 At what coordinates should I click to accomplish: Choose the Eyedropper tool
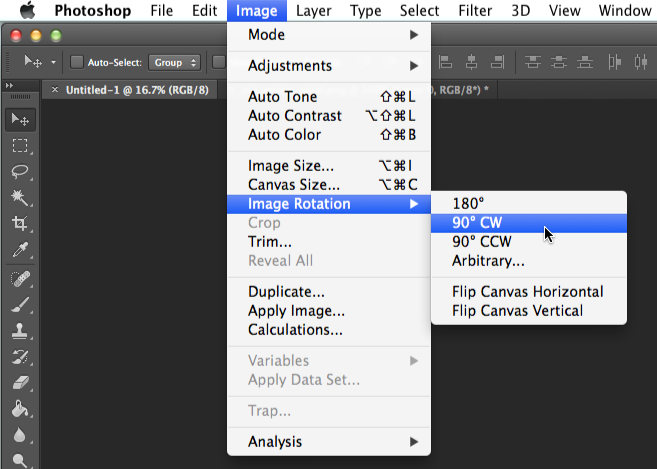19,251
